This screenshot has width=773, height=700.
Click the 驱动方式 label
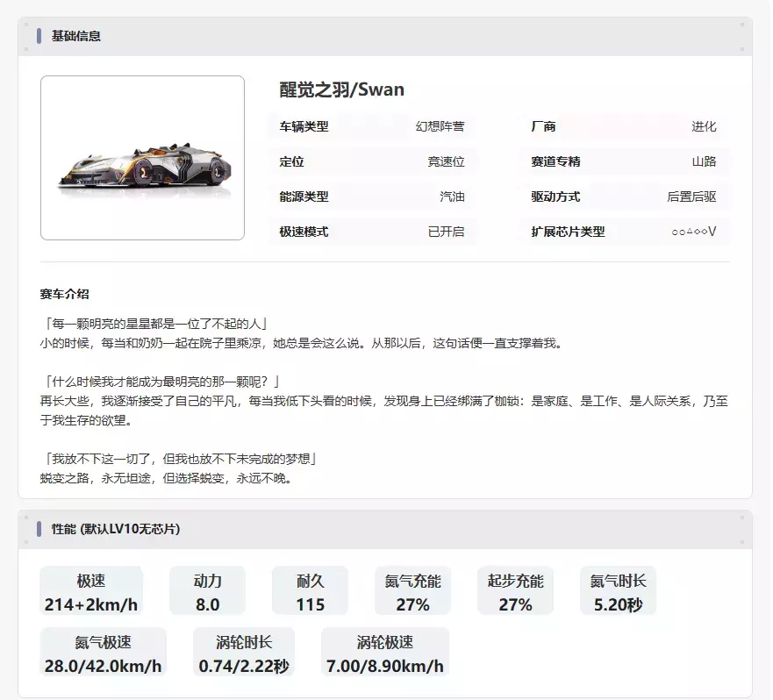click(x=555, y=196)
